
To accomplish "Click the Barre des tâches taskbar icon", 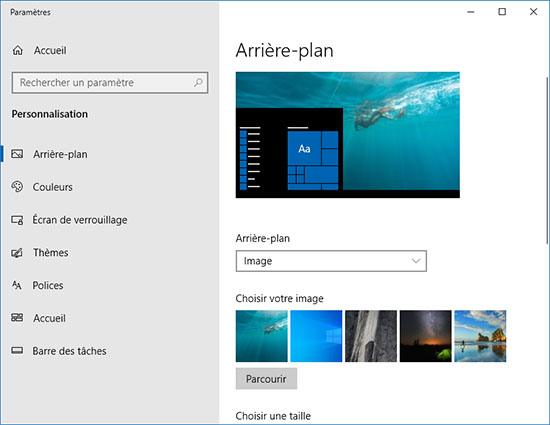I will click(x=17, y=351).
